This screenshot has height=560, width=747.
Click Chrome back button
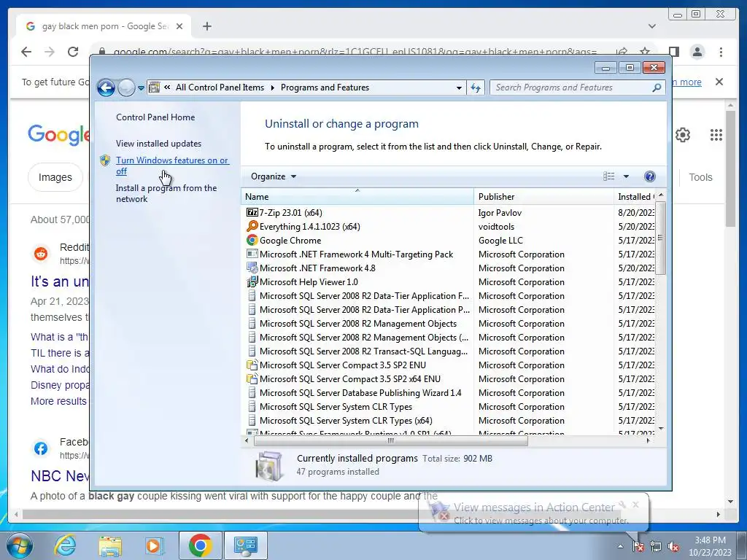coord(26,52)
